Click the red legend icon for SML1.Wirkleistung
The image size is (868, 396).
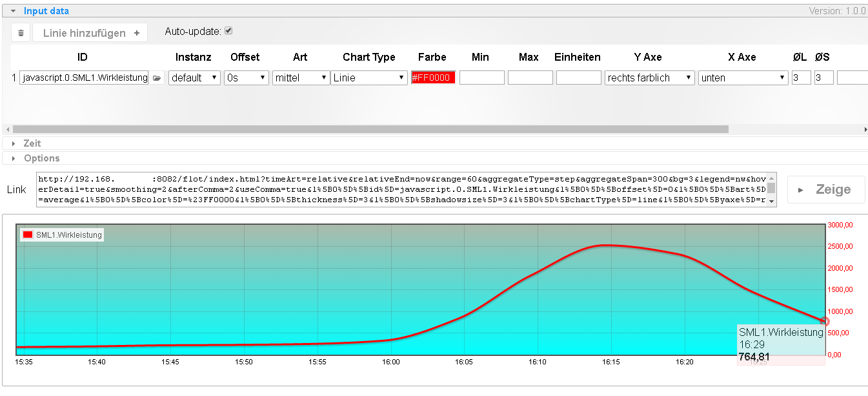(x=28, y=235)
